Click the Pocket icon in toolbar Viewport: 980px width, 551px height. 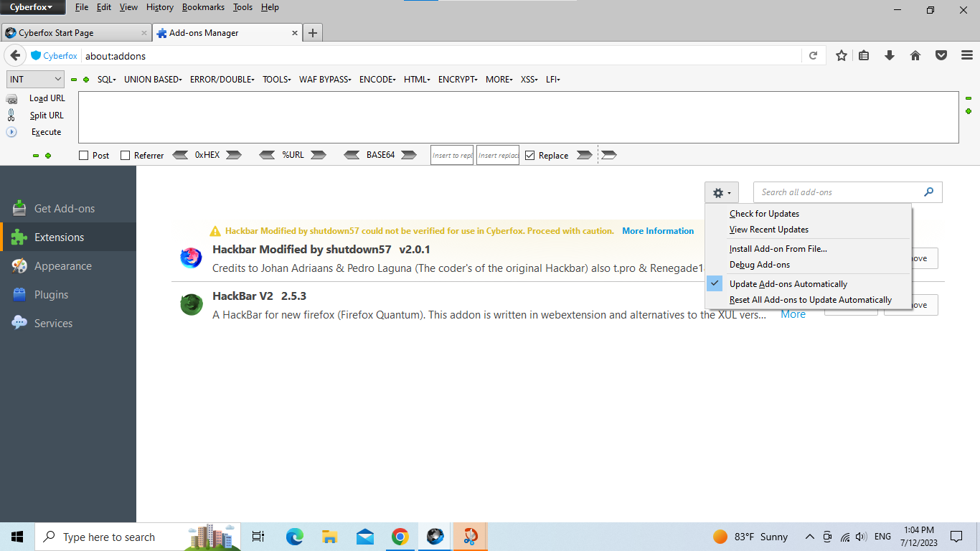click(x=941, y=55)
